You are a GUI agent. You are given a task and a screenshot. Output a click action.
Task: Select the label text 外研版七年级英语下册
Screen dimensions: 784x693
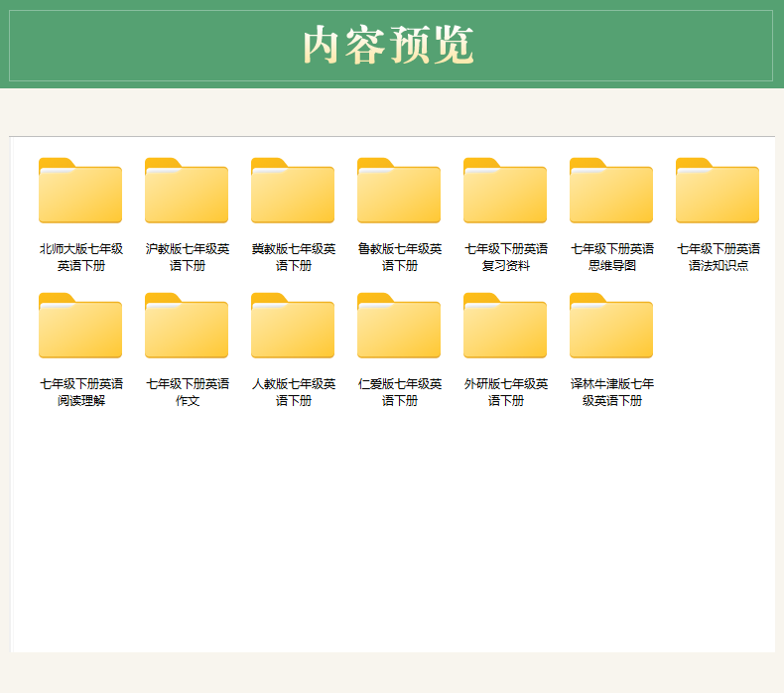(506, 392)
